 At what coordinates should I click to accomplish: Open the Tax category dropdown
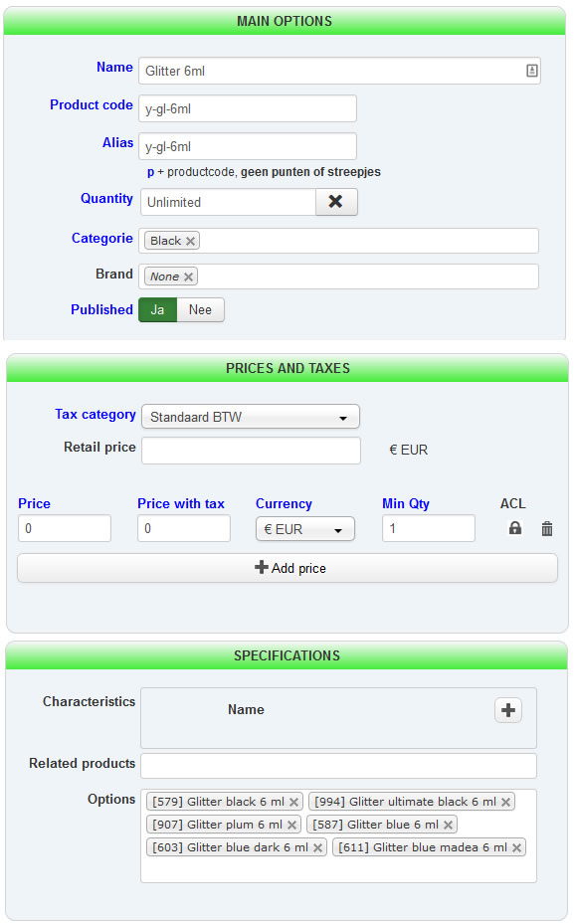(x=251, y=417)
